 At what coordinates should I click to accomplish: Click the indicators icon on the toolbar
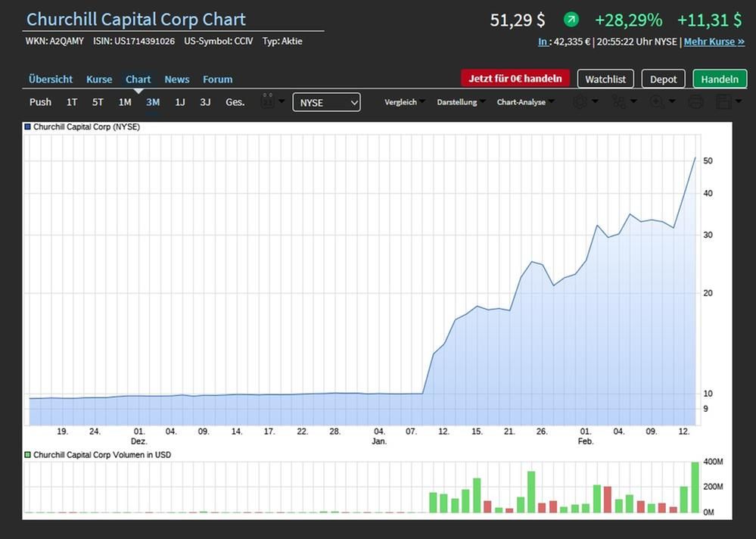click(617, 101)
